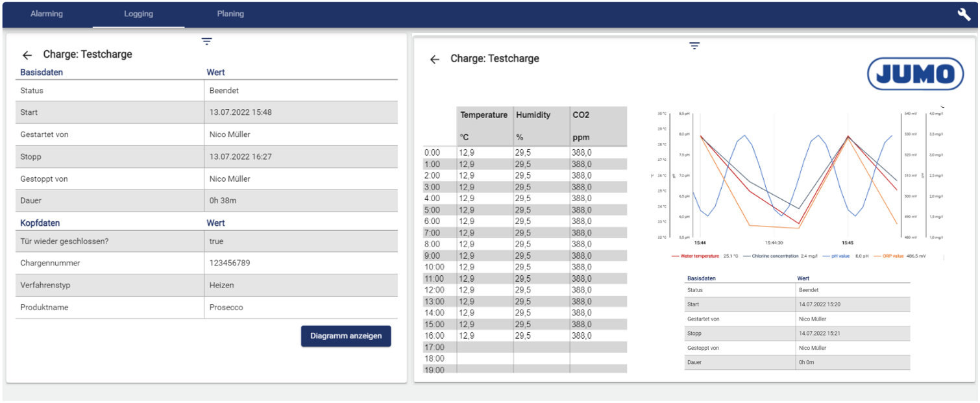980x403 pixels.
Task: Open settings via the wrench icon
Action: click(964, 15)
